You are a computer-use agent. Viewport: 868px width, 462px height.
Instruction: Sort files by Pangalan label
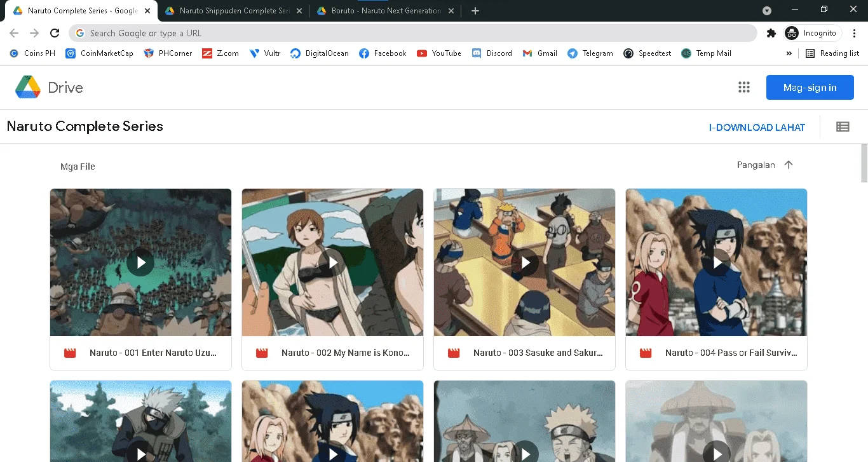pyautogui.click(x=756, y=165)
